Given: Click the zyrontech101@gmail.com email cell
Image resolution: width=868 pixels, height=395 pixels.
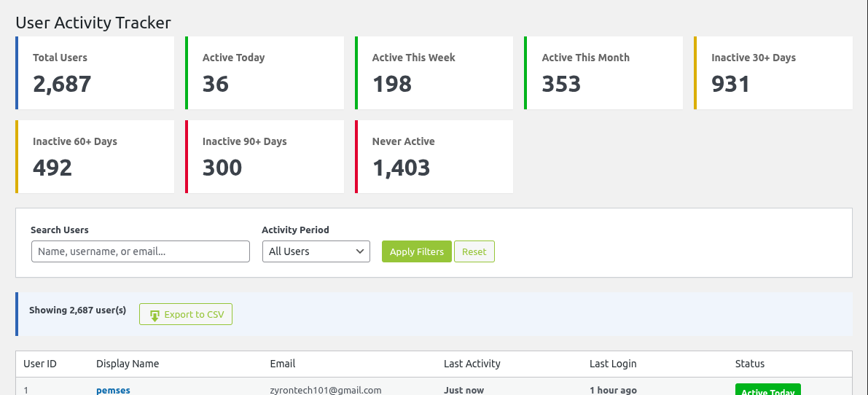Looking at the screenshot, I should 326,390.
